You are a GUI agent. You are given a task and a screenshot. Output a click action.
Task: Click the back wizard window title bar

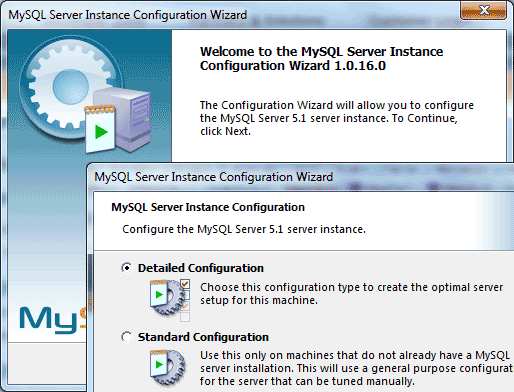230,15
